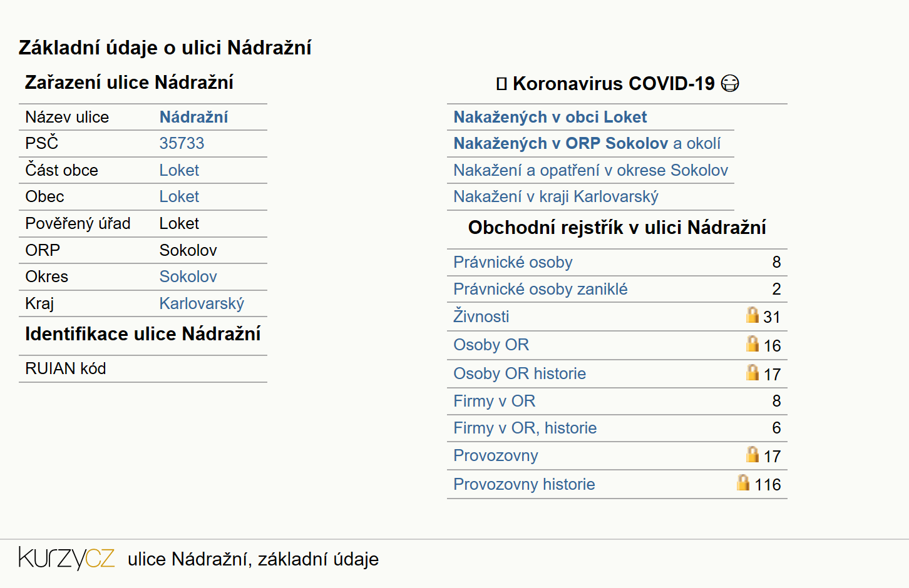This screenshot has height=588, width=909.
Task: Click the Kurzy.cz logo
Action: pos(66,558)
